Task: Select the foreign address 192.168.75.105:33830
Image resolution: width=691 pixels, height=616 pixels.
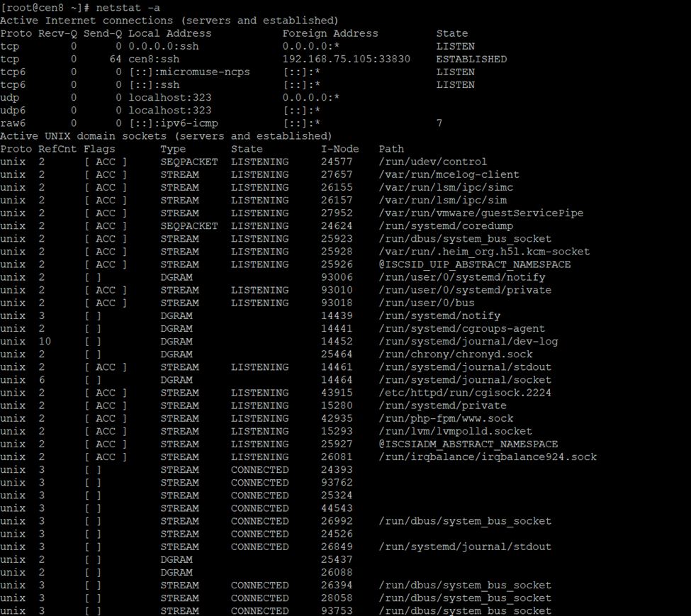Action: point(347,59)
